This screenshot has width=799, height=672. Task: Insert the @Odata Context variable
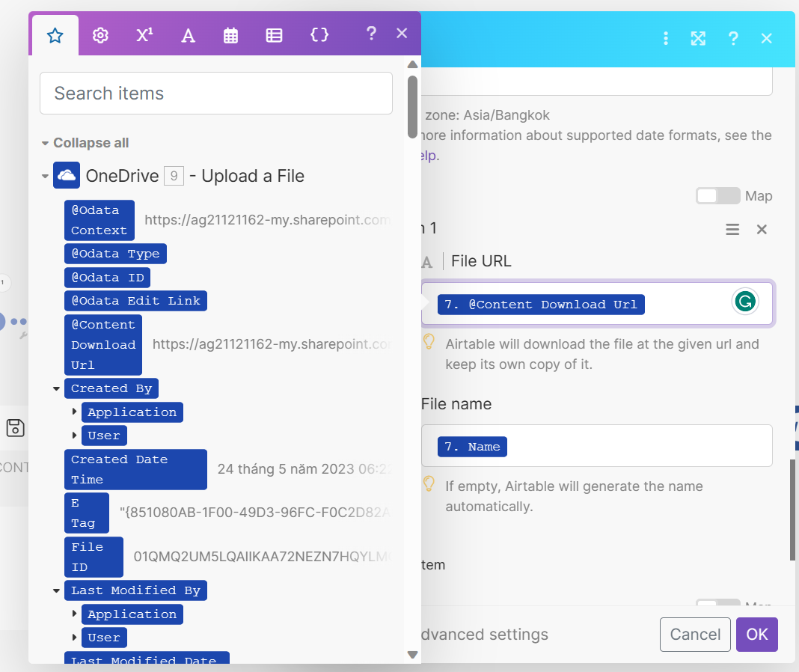[x=100, y=220]
